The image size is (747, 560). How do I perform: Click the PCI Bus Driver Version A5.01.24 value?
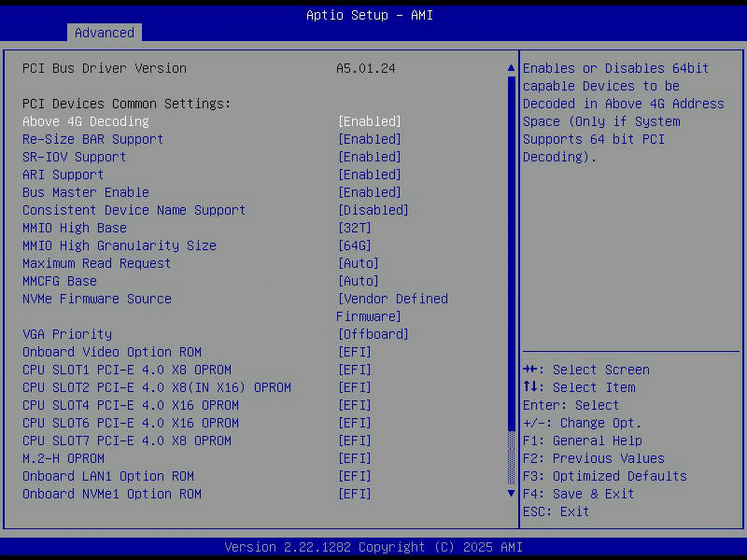tap(366, 68)
